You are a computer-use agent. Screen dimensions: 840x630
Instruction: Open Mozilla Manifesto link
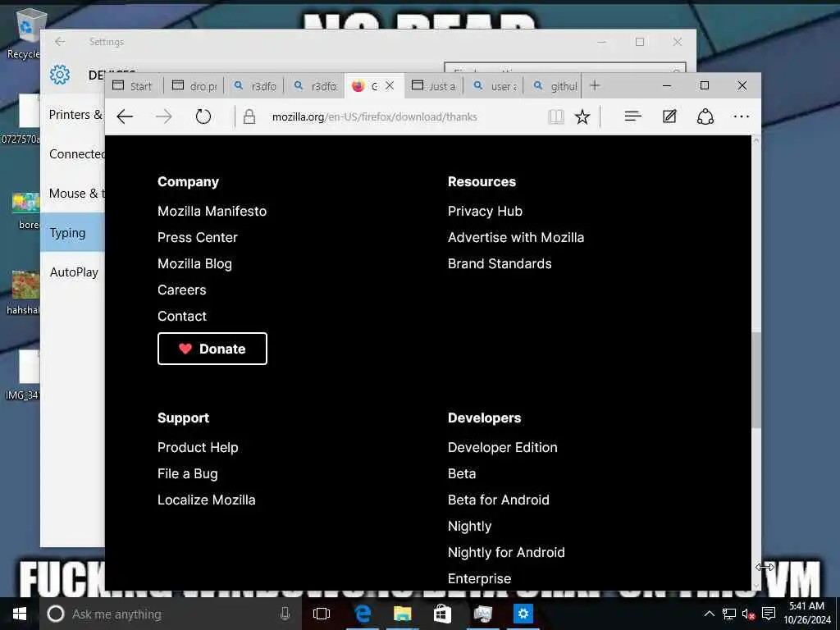[x=212, y=211]
